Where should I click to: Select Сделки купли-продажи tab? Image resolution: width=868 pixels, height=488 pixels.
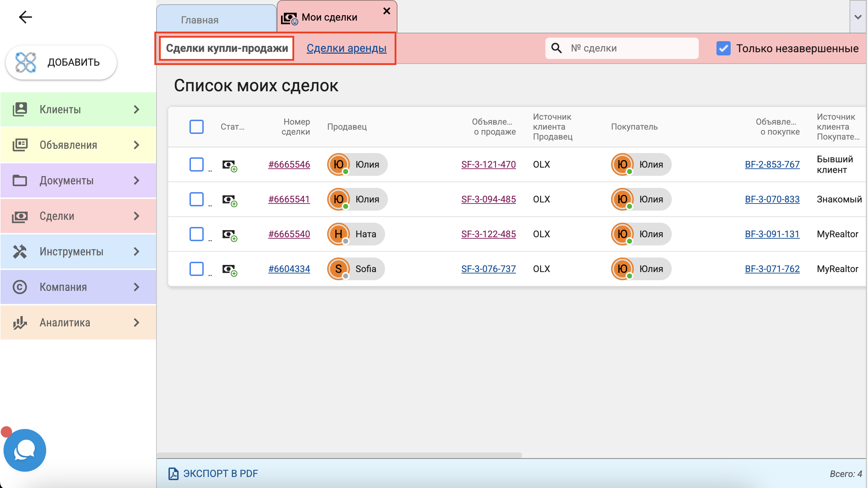(x=227, y=48)
